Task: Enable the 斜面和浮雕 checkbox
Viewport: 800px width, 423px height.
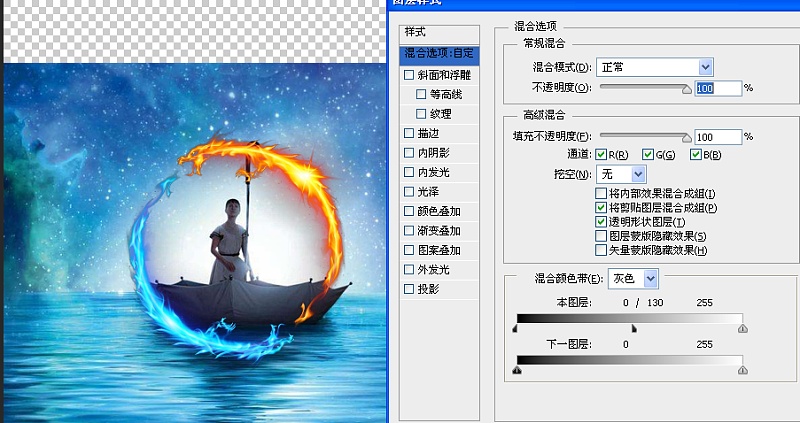Action: point(409,75)
